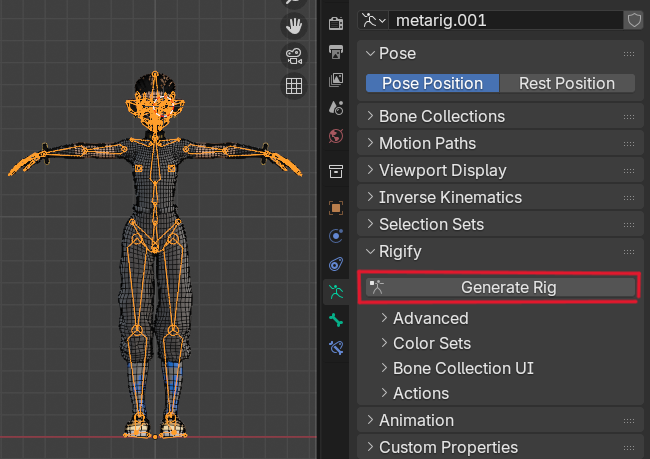Expand the Inverse Kinematics panel

coord(450,197)
